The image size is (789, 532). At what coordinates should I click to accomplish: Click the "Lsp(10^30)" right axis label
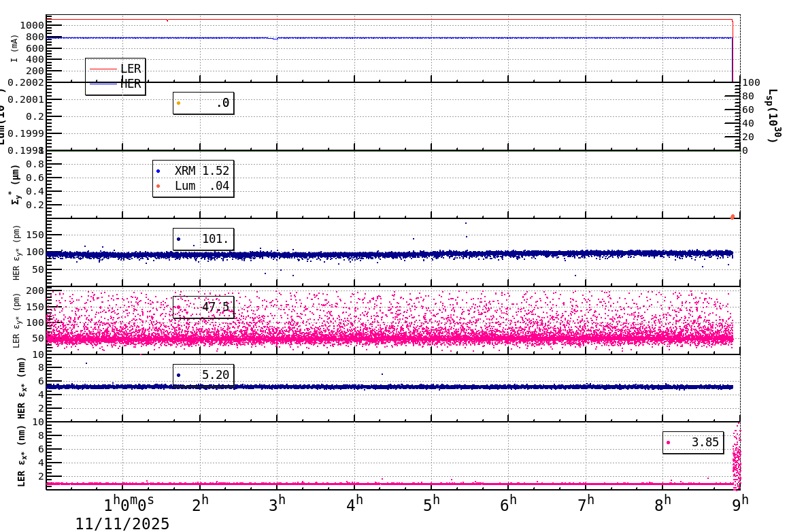pos(774,116)
